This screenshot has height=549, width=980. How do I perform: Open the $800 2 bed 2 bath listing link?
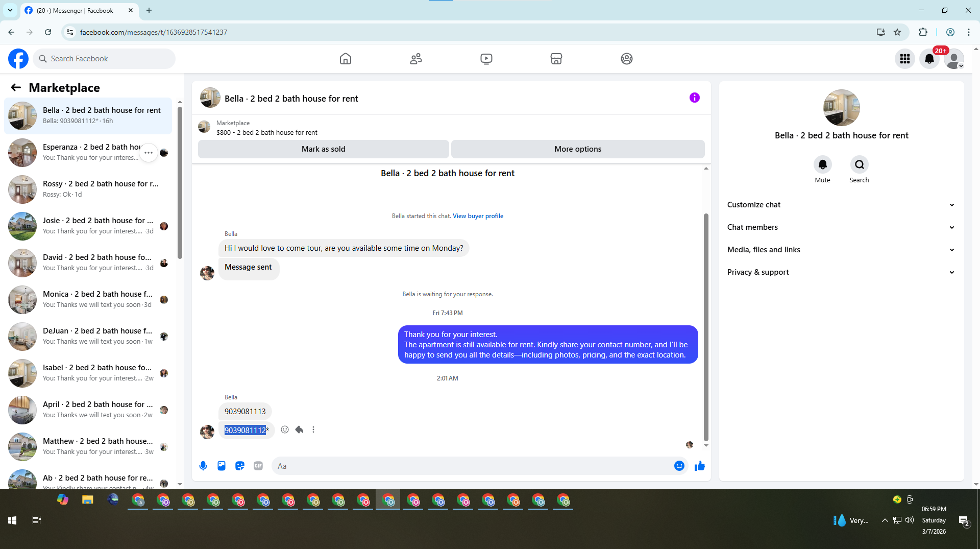266,132
